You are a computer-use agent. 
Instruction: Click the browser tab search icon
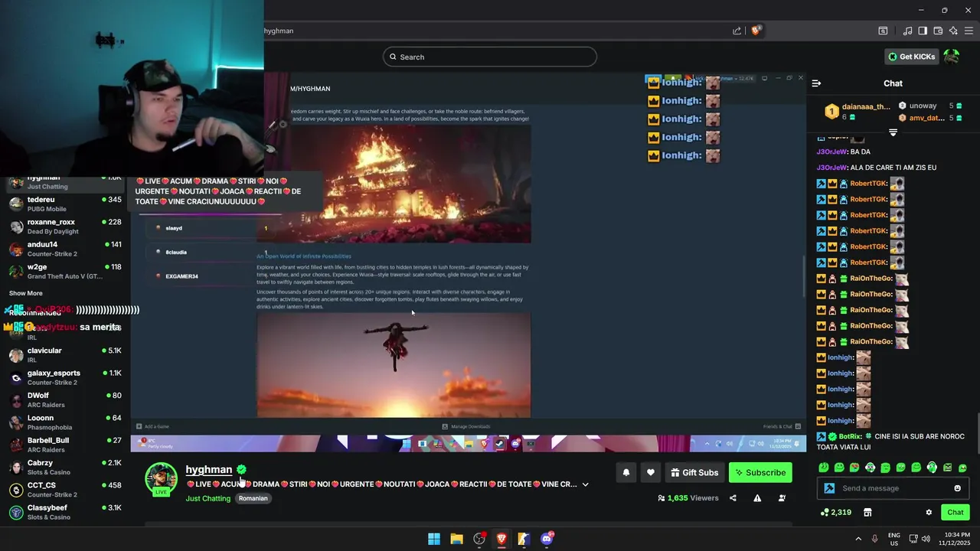pos(883,31)
